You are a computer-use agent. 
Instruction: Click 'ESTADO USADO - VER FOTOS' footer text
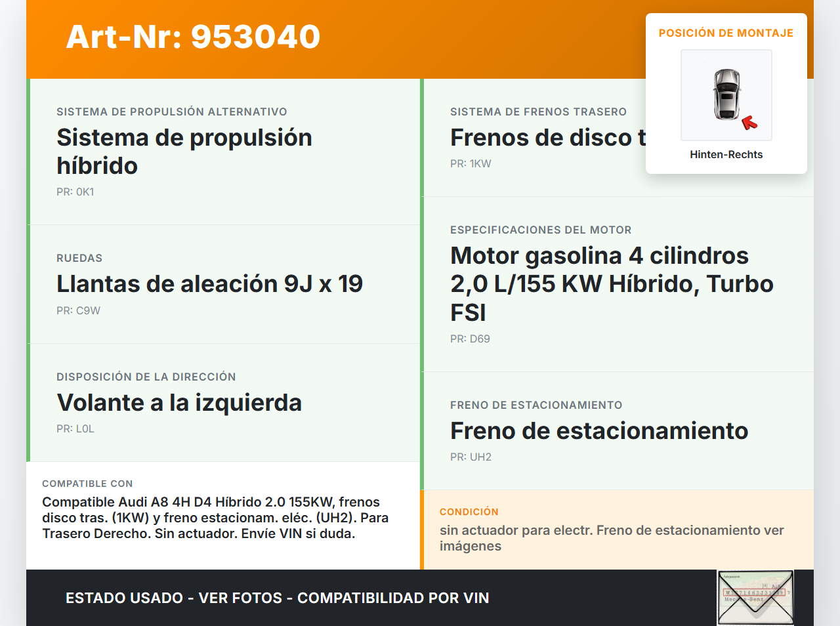pyautogui.click(x=278, y=598)
